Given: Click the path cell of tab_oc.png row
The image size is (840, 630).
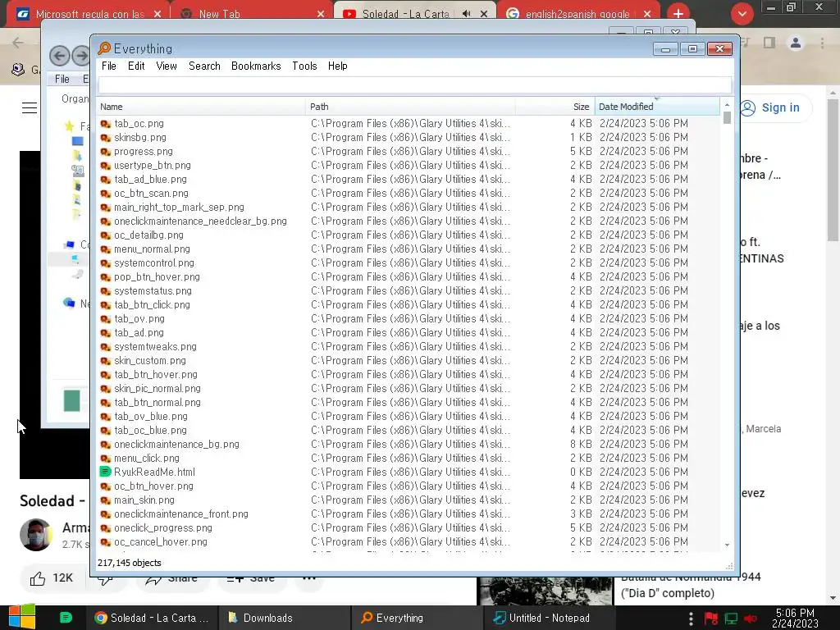Looking at the screenshot, I should 410,124.
